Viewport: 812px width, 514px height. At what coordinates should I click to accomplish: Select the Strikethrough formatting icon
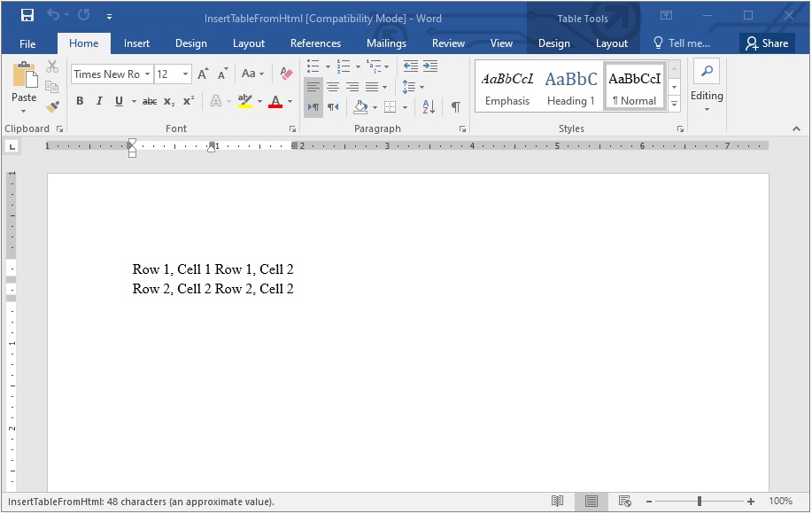[149, 101]
